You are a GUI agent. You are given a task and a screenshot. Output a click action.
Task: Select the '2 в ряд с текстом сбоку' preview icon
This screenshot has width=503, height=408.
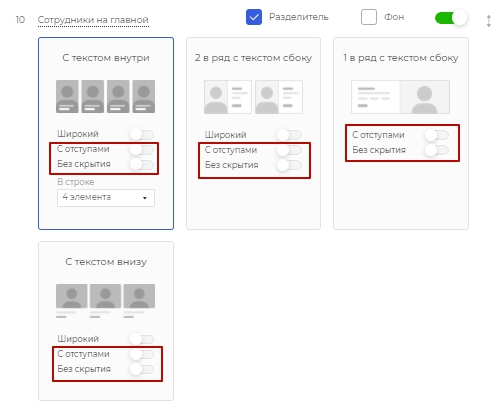pyautogui.click(x=253, y=97)
